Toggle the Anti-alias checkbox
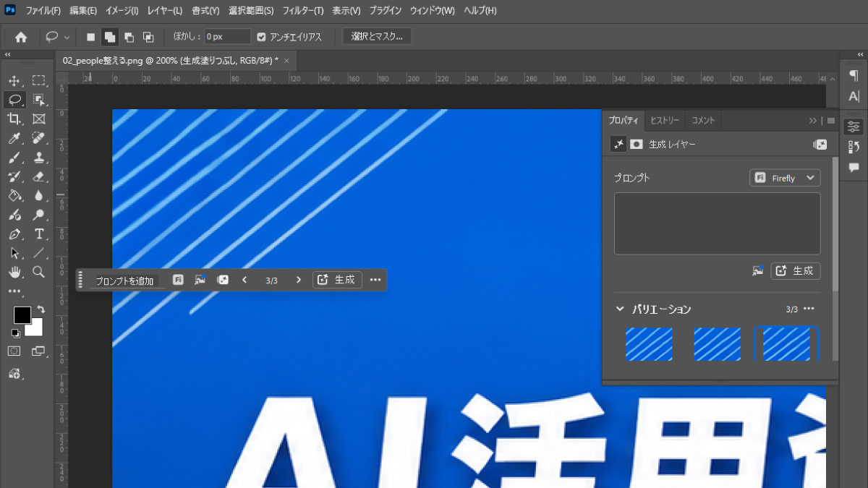Viewport: 868px width, 488px height. 262,37
